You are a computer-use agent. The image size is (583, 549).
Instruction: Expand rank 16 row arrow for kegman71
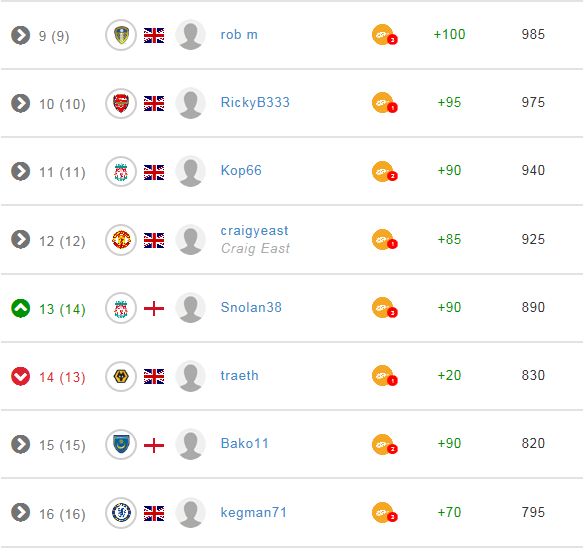coord(20,513)
